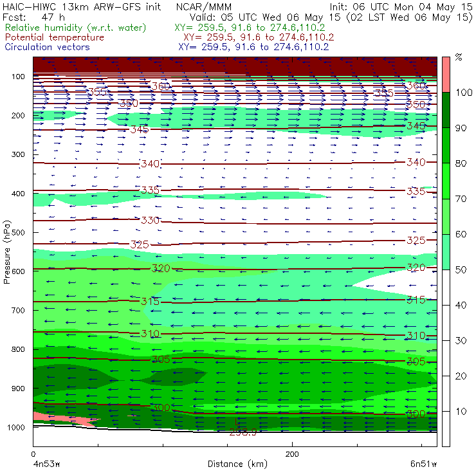The image size is (476, 476).
Task: Click the '6n51w' end location label
Action: [423, 464]
